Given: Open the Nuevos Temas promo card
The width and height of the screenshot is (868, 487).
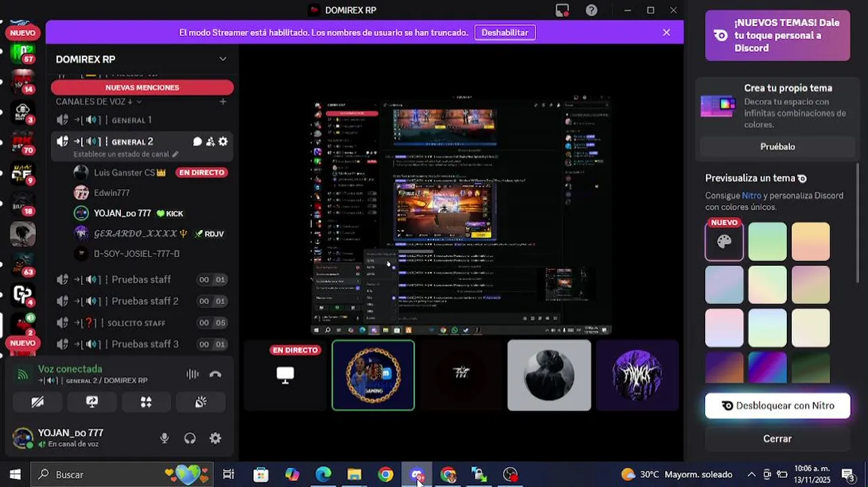Looking at the screenshot, I should pyautogui.click(x=777, y=35).
